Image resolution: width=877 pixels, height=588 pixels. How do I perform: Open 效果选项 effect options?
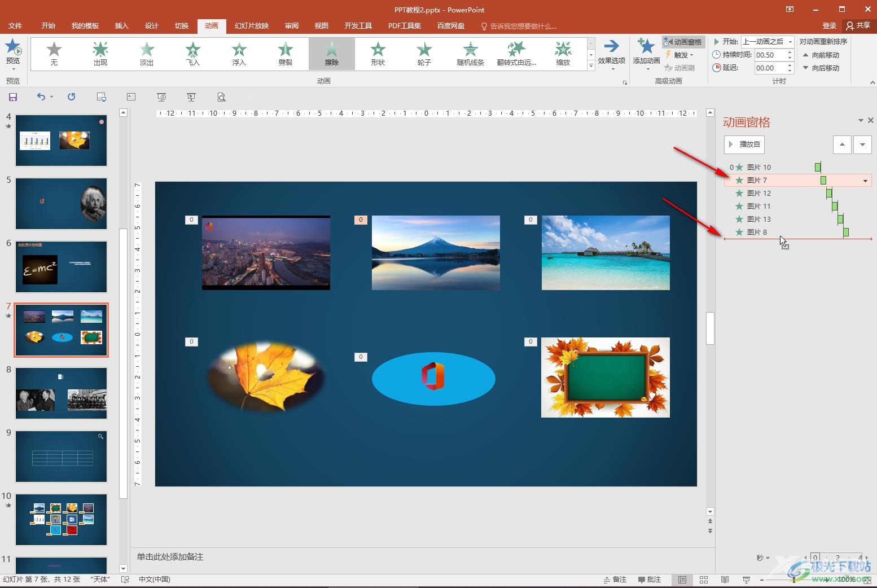(612, 54)
